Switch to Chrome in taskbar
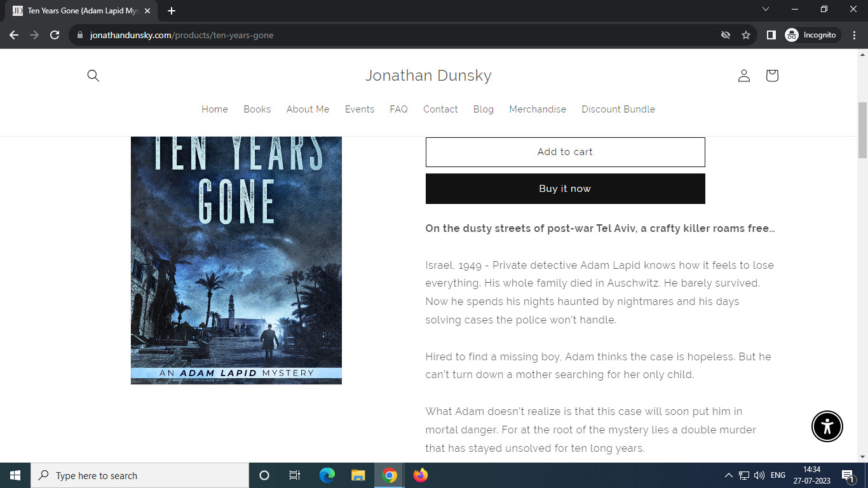This screenshot has height=488, width=868. click(x=390, y=475)
